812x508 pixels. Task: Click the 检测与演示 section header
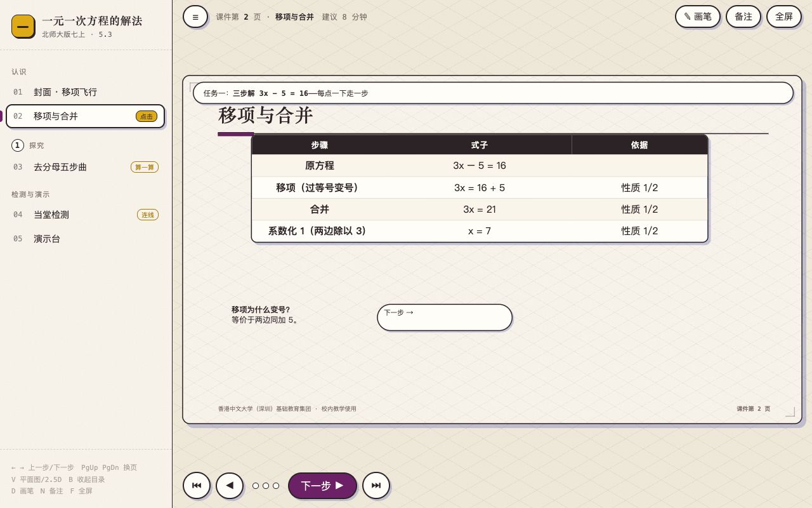coord(30,194)
